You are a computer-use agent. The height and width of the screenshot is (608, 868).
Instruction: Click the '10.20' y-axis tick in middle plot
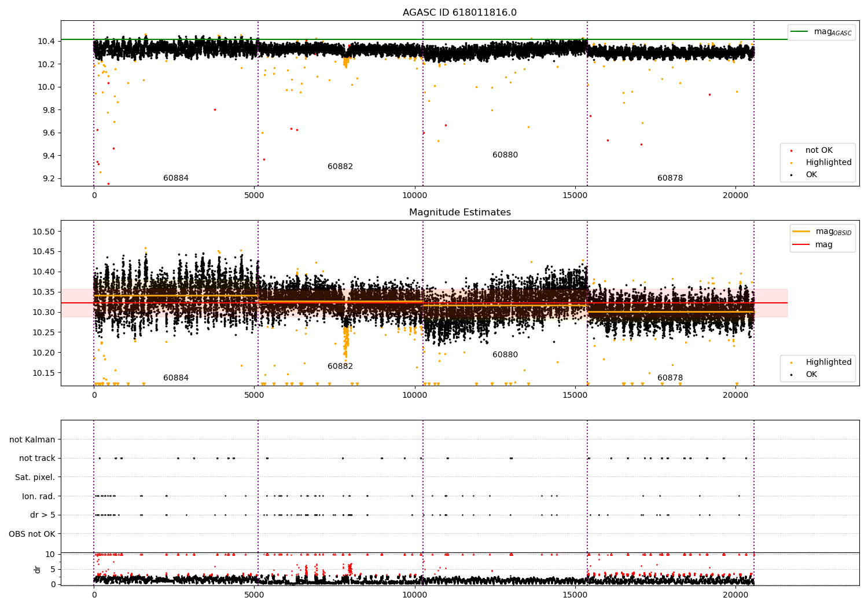(44, 353)
